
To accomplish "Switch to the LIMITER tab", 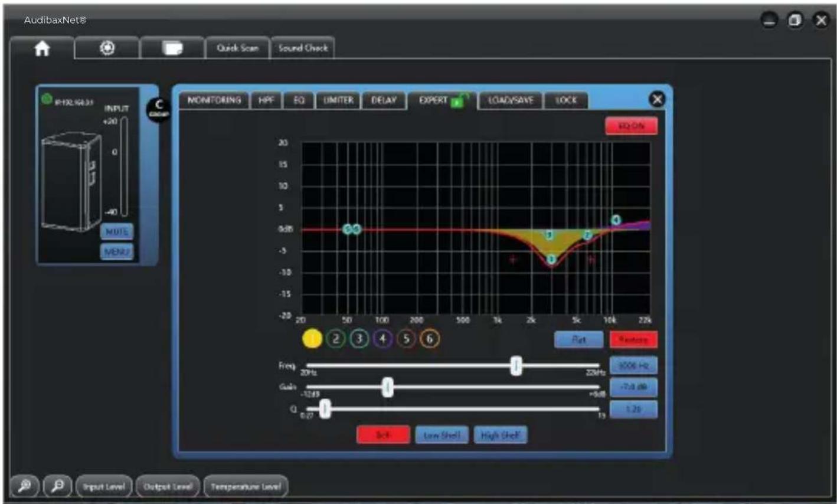I will pyautogui.click(x=338, y=100).
